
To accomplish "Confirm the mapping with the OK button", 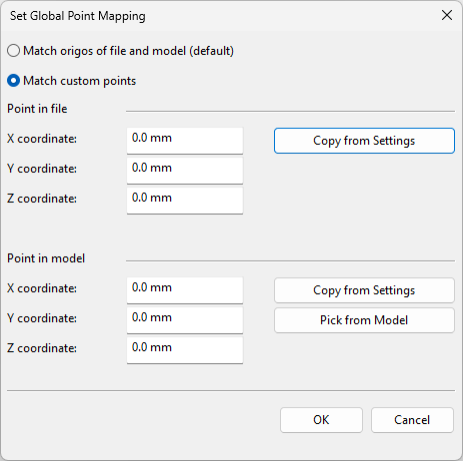I will pyautogui.click(x=321, y=420).
